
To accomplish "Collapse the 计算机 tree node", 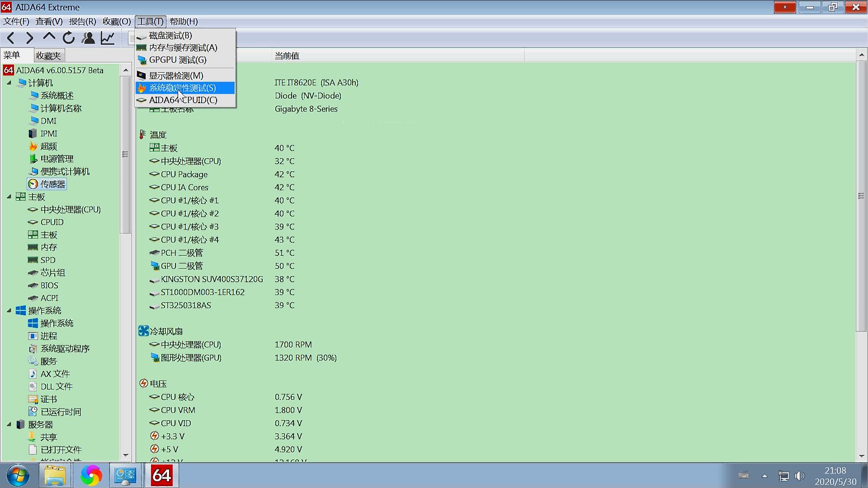I will point(9,83).
